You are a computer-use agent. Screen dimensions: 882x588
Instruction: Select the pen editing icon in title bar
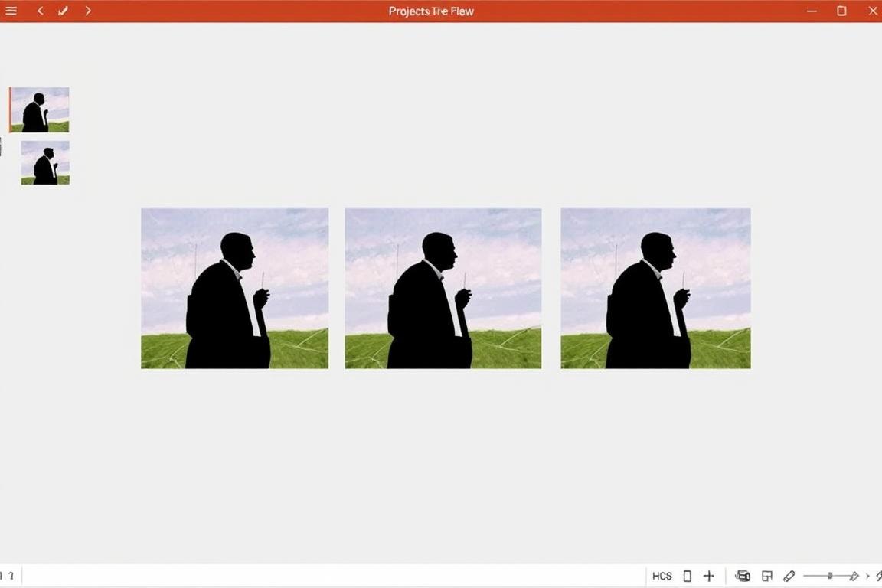(x=63, y=11)
